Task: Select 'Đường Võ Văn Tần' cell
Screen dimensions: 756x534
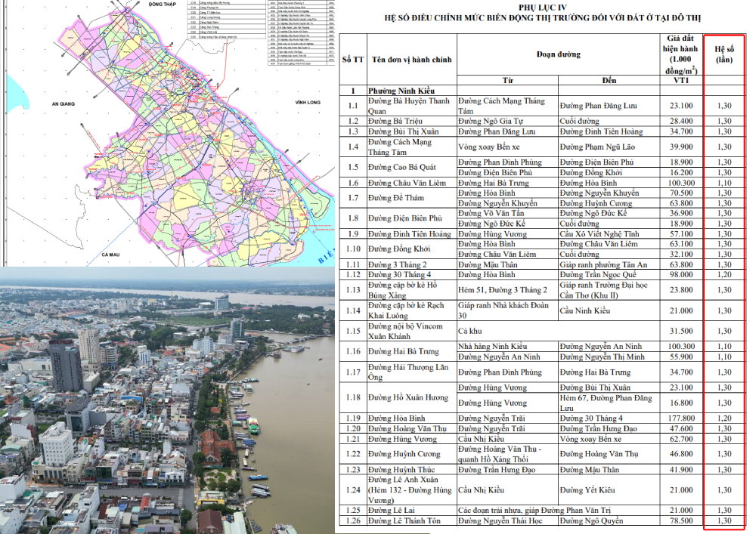Action: [491, 213]
